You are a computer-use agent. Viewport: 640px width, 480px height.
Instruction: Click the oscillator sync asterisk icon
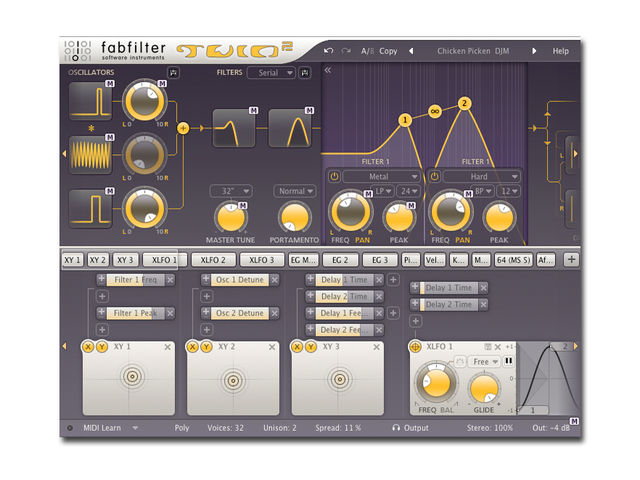point(91,128)
